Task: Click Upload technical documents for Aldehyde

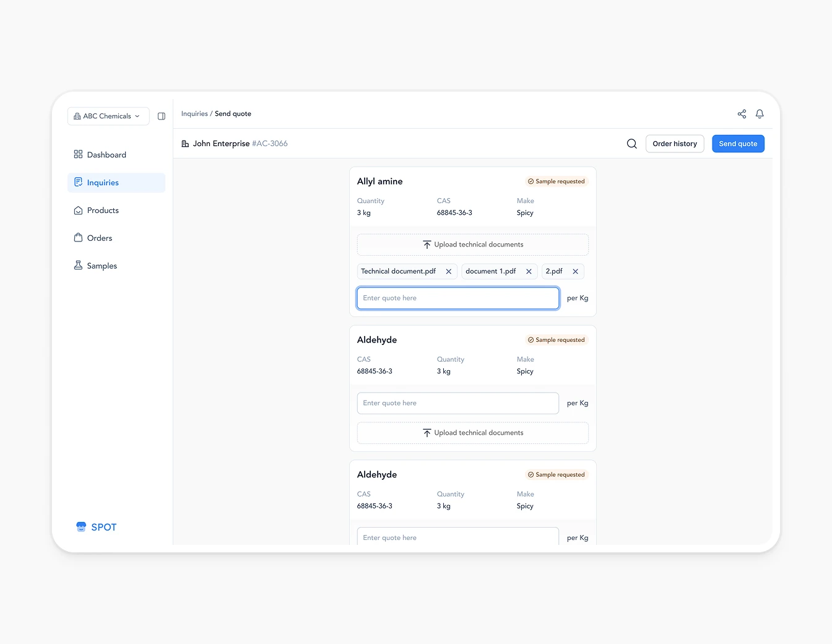Action: pyautogui.click(x=472, y=432)
